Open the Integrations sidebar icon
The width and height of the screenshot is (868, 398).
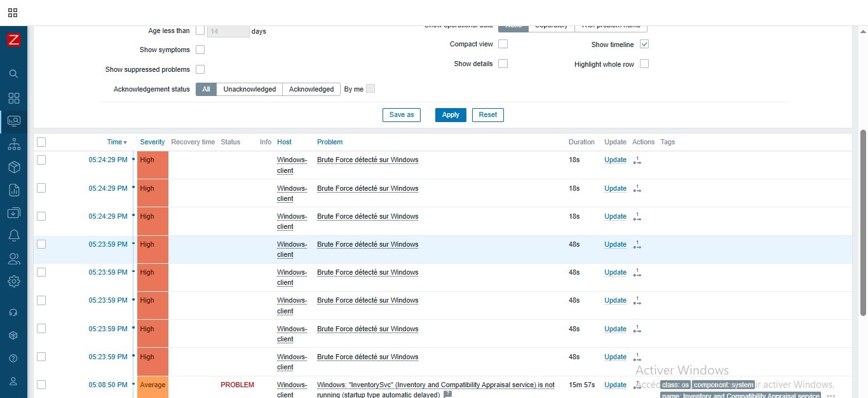[x=13, y=335]
